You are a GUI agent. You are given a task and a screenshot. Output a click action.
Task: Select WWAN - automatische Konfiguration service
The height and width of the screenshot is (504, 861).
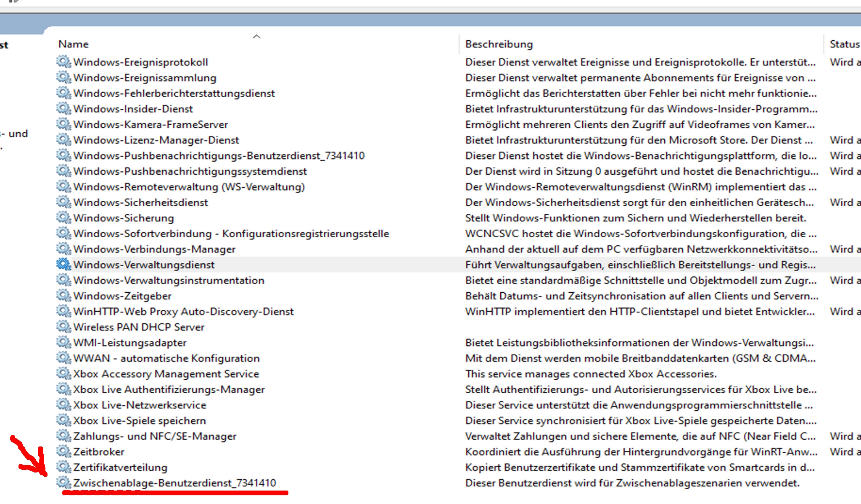[x=166, y=358]
